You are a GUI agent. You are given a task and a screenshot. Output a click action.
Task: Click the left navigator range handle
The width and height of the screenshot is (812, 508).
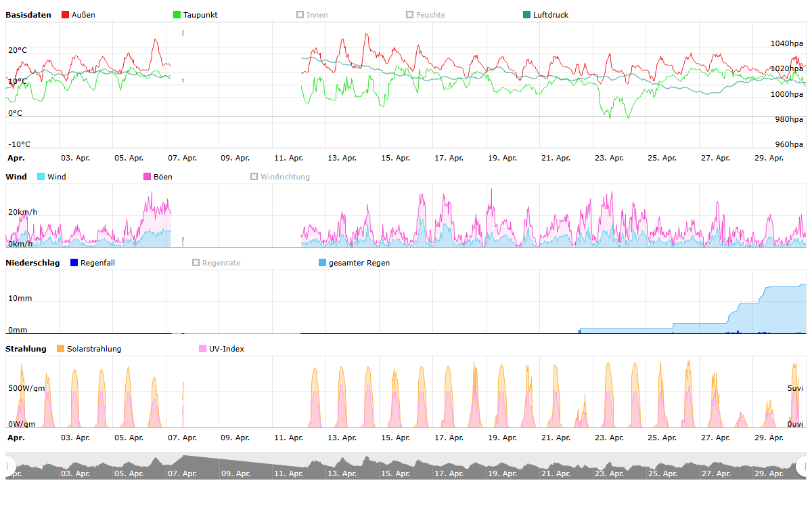click(x=9, y=466)
